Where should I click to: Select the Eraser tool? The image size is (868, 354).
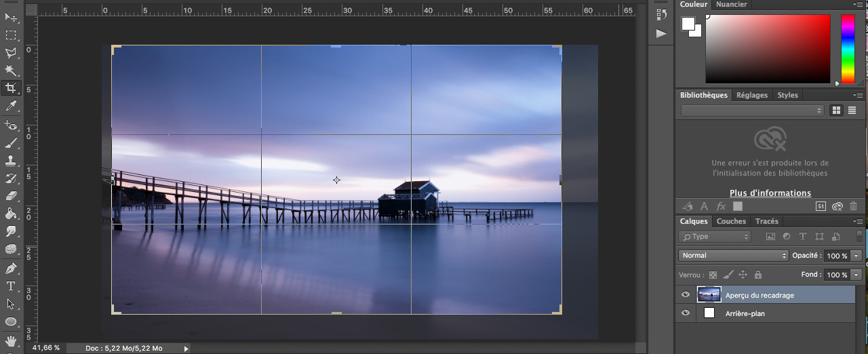tap(11, 196)
